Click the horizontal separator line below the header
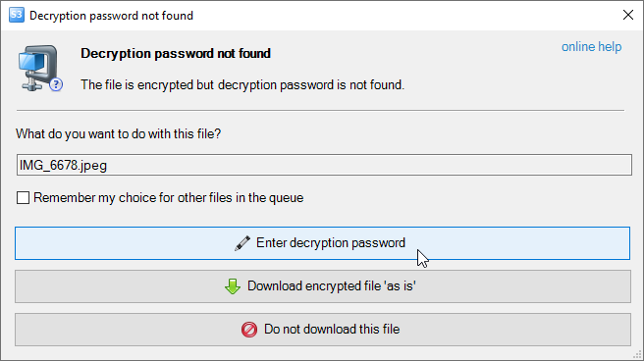The height and width of the screenshot is (361, 644). [x=320, y=110]
